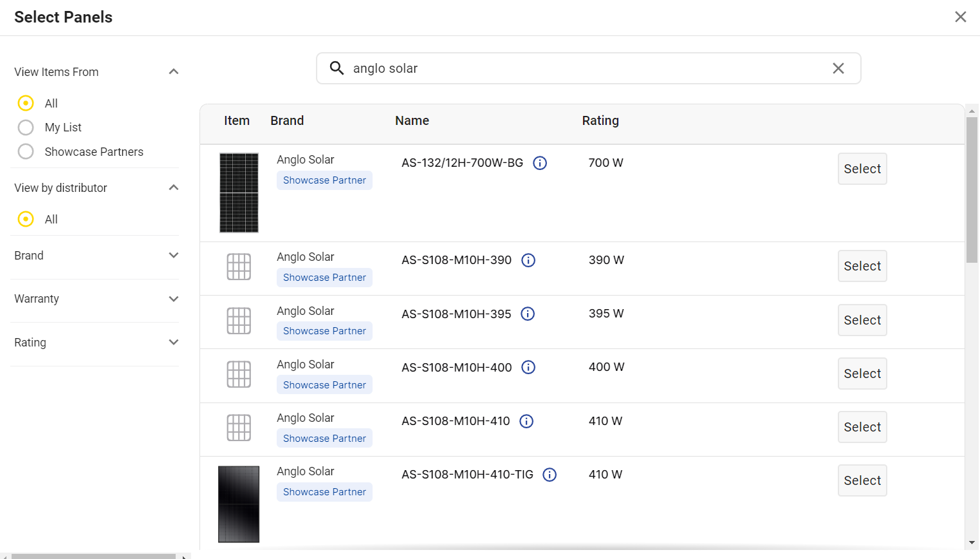Click the AS-132/12H-700W-BG panel thumbnail
Viewport: 980px width, 559px height.
tap(239, 193)
